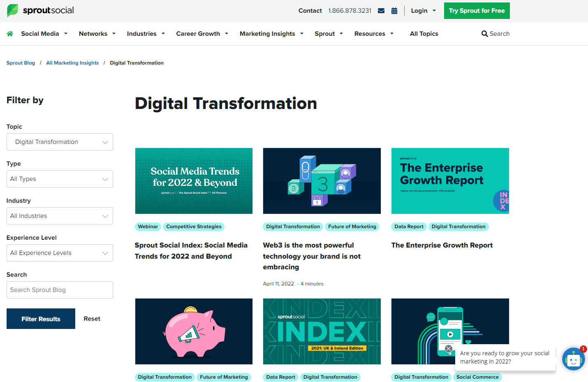Go to Sprout Blog breadcrumb

pyautogui.click(x=21, y=63)
